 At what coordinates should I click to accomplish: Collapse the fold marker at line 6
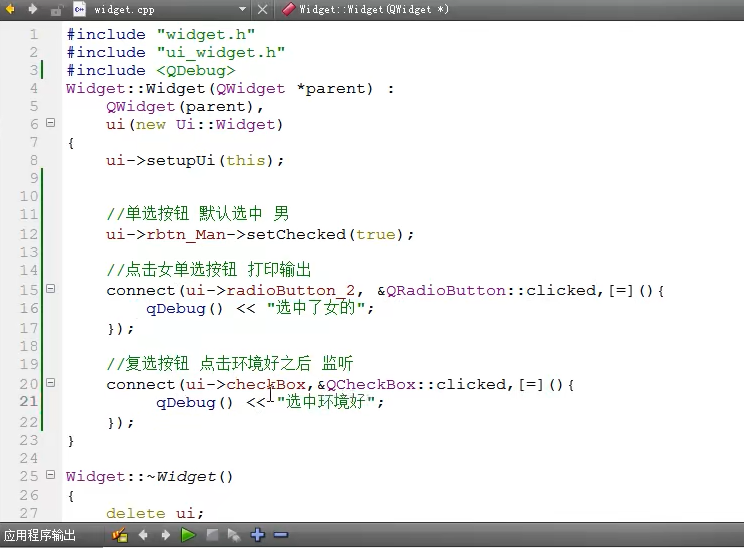tap(50, 123)
